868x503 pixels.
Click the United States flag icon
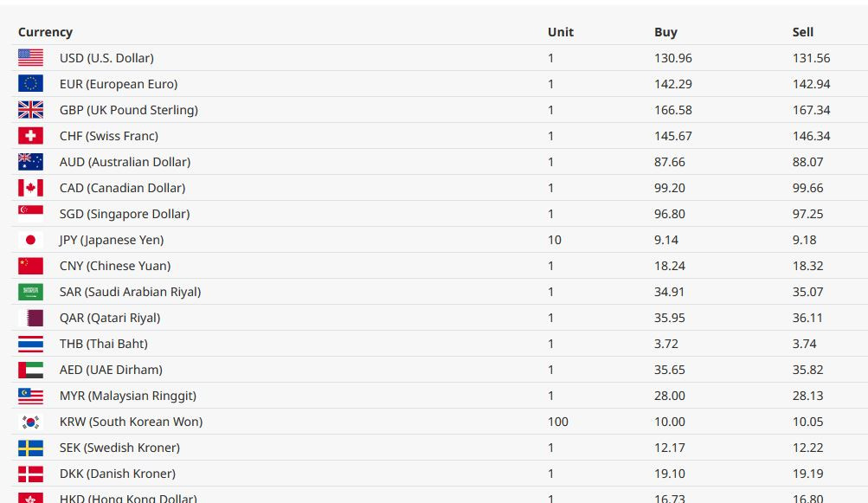[x=30, y=58]
